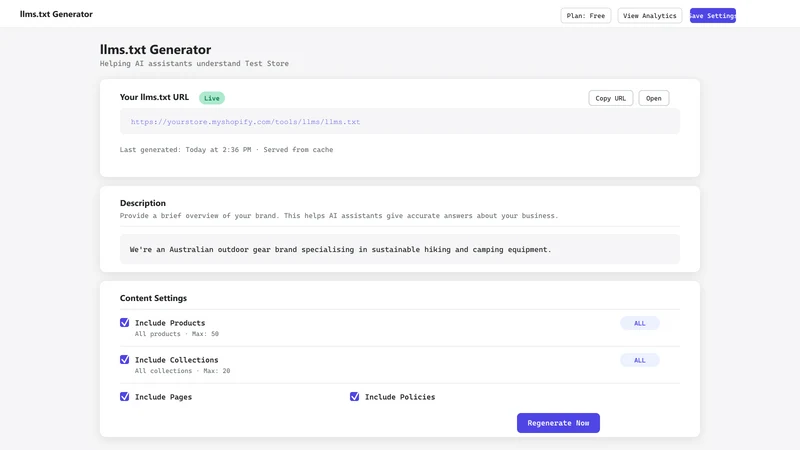This screenshot has height=450, width=800.
Task: Open the llms.txt URL with Open button
Action: (x=654, y=98)
